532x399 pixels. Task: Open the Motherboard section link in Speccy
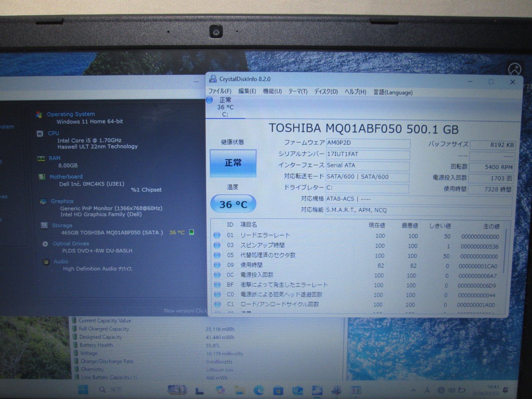(66, 177)
